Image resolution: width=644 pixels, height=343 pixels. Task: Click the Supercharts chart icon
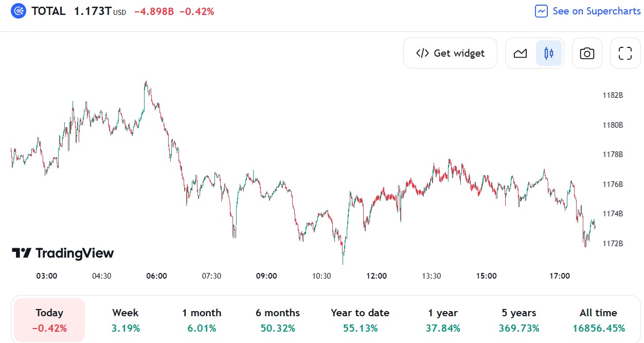(x=541, y=11)
